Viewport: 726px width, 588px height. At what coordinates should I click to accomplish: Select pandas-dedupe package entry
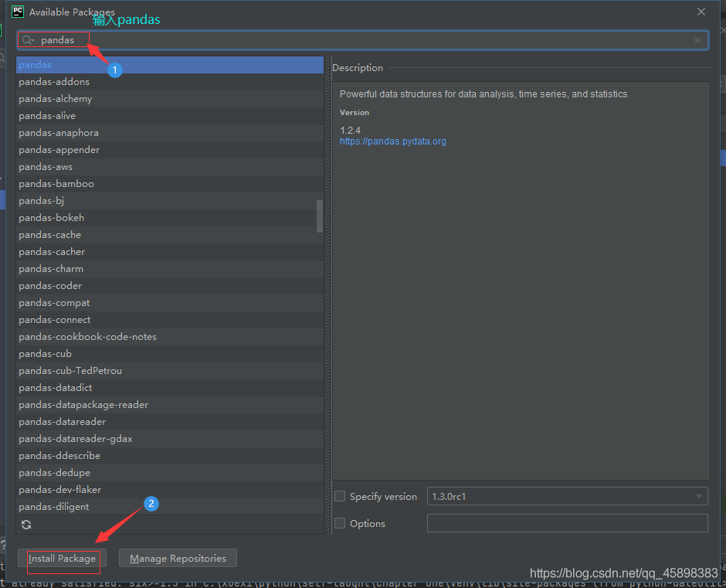55,473
